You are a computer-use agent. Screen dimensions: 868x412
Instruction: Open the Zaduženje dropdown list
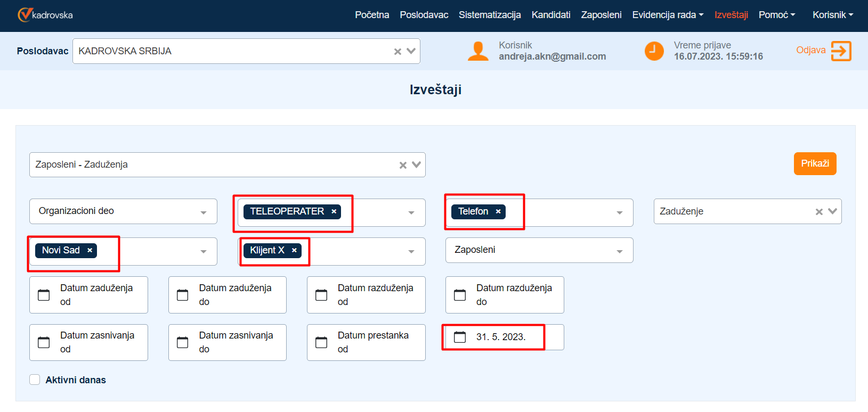[x=832, y=211]
